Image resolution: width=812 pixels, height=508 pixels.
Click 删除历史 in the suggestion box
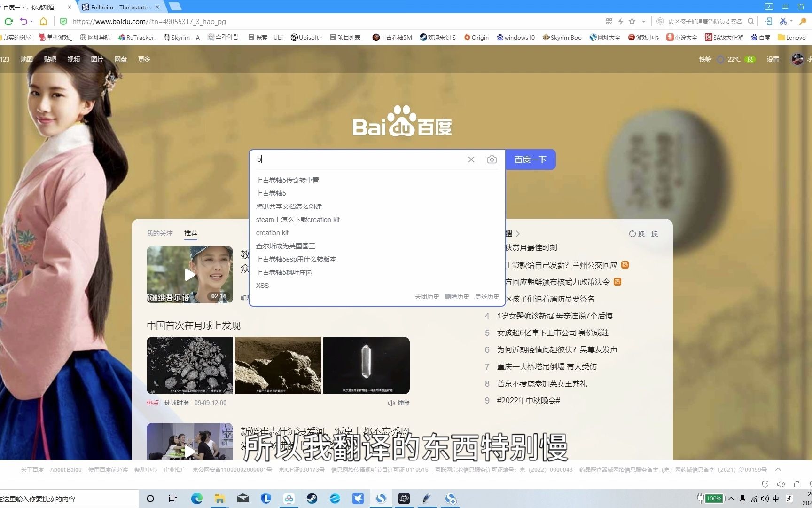click(x=457, y=296)
